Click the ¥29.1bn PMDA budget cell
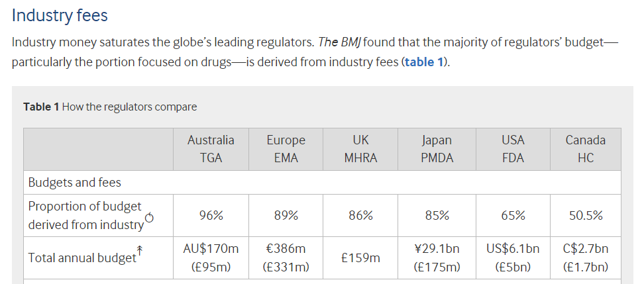Viewport: 644px width, 284px height. point(437,258)
